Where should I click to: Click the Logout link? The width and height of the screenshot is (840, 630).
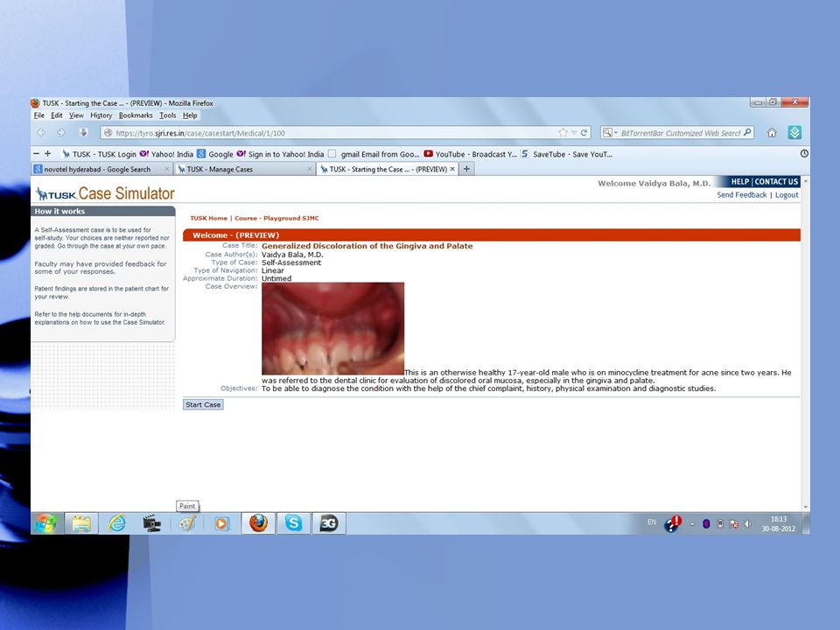(x=787, y=195)
